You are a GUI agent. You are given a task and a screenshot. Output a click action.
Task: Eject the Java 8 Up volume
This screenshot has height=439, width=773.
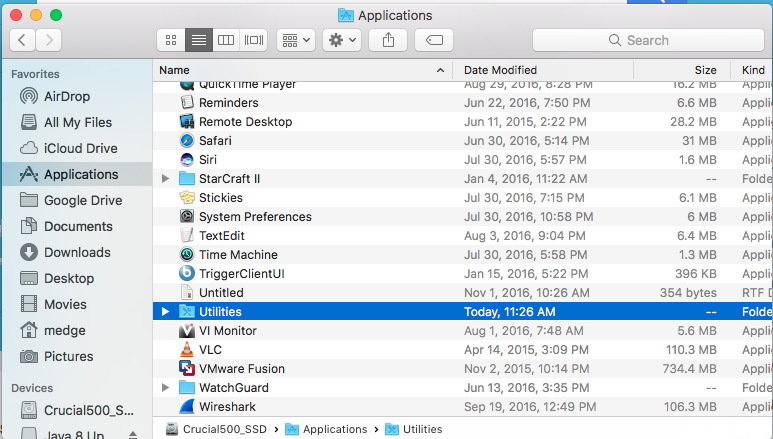click(133, 435)
